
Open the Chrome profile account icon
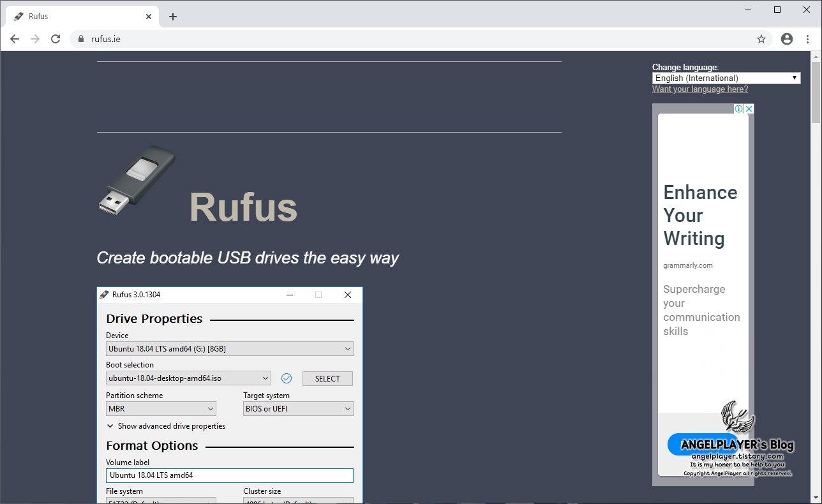787,39
